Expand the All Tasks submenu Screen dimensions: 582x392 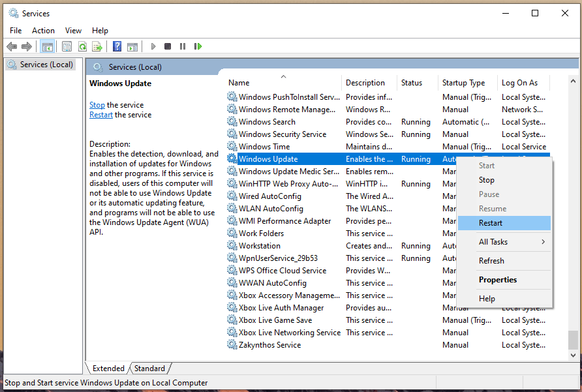tap(504, 242)
